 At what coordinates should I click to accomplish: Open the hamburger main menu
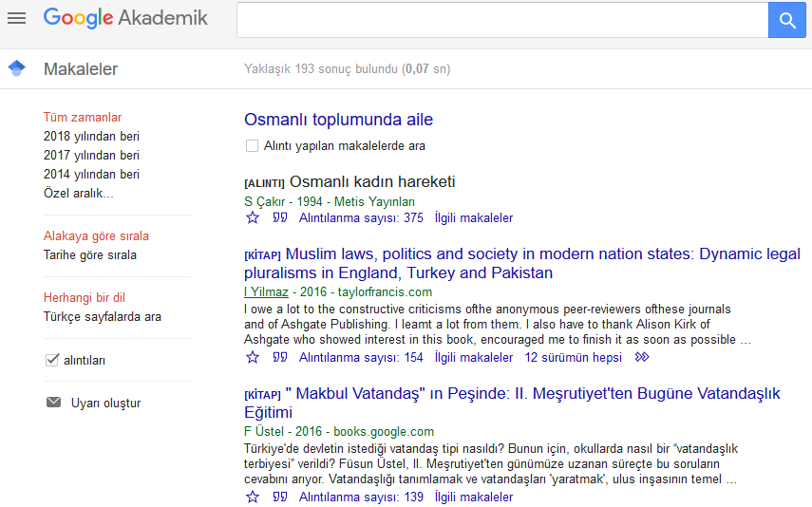tap(16, 18)
